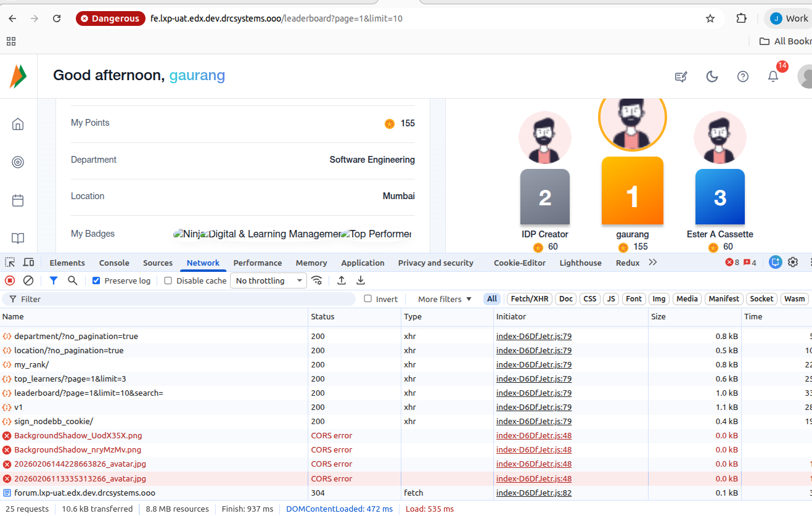The image size is (812, 516).
Task: Uncheck the Preserve log checkbox
Action: pyautogui.click(x=96, y=281)
